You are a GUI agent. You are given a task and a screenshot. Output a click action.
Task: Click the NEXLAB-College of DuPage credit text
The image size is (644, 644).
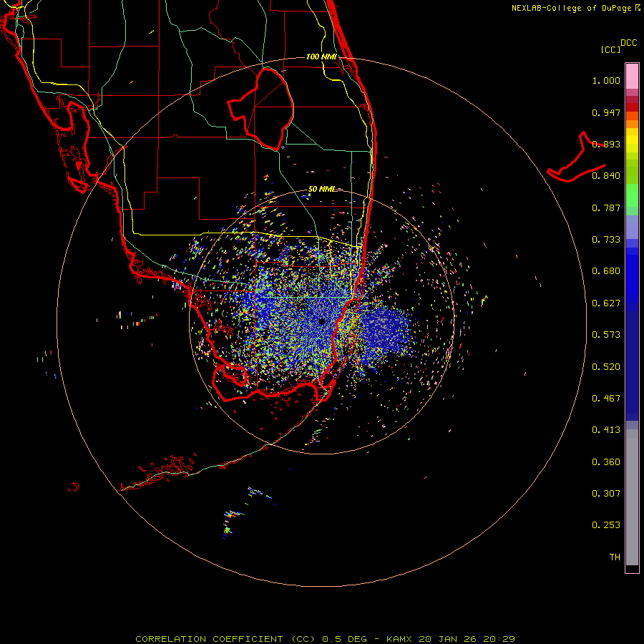coord(571,8)
